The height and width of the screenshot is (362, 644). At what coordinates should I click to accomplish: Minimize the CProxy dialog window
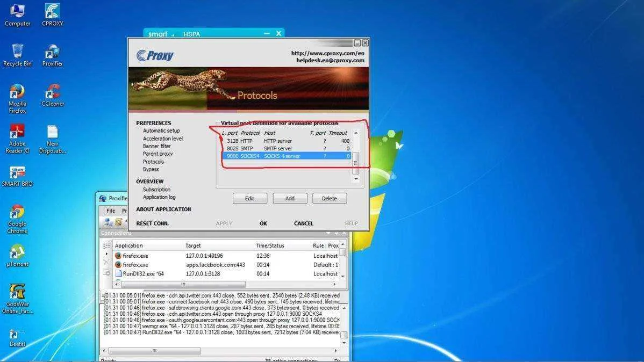coord(357,42)
